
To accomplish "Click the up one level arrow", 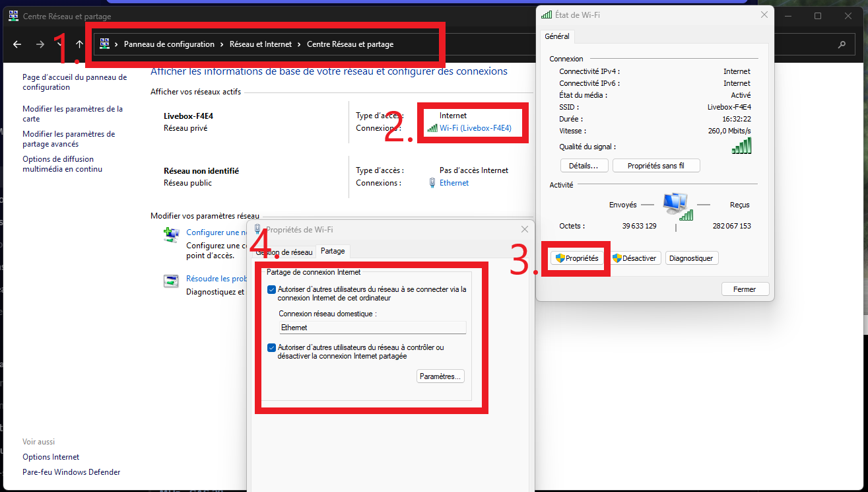I will [79, 44].
